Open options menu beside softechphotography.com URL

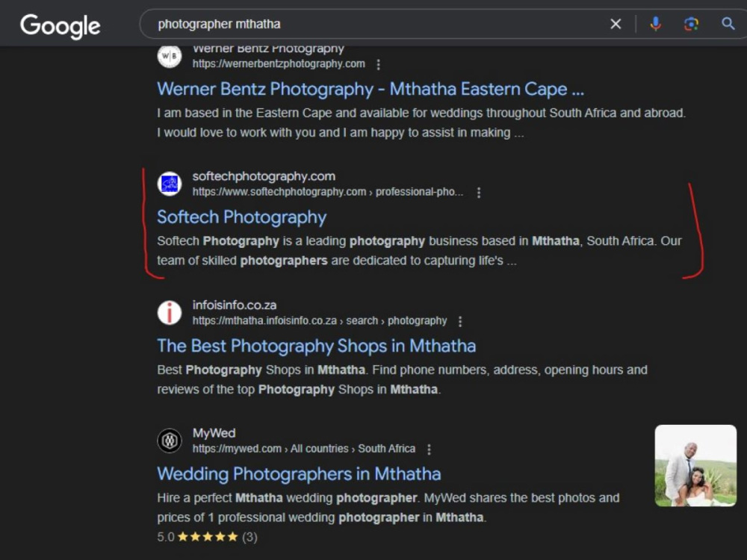click(479, 193)
